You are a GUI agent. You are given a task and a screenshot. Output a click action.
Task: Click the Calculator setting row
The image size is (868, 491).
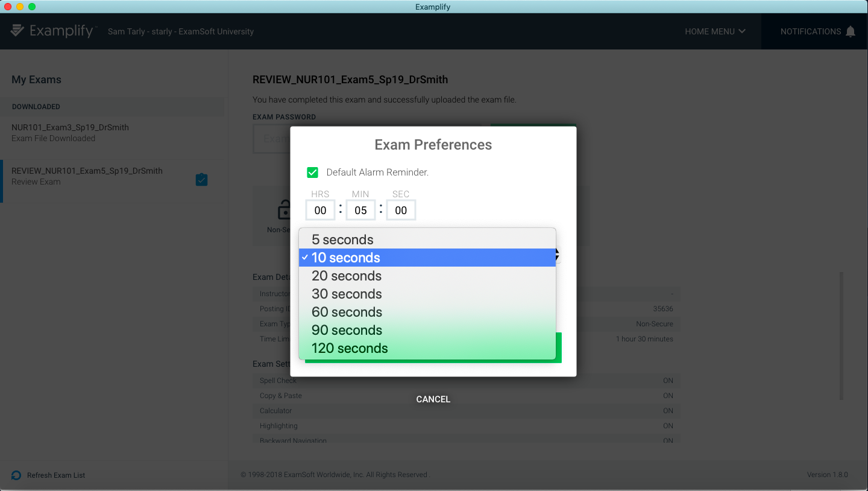[467, 411]
